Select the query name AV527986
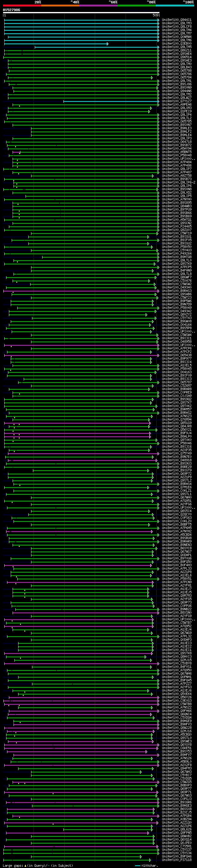This screenshot has width=197, height=868. coord(11,10)
